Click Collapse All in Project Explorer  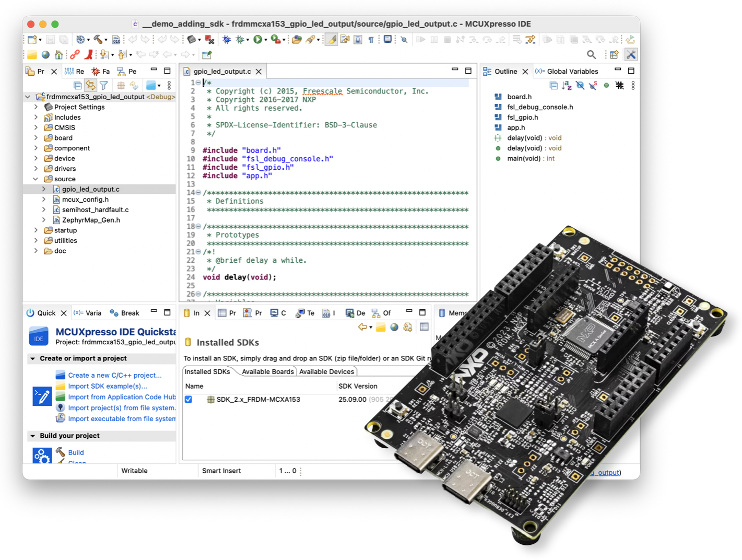(x=77, y=85)
